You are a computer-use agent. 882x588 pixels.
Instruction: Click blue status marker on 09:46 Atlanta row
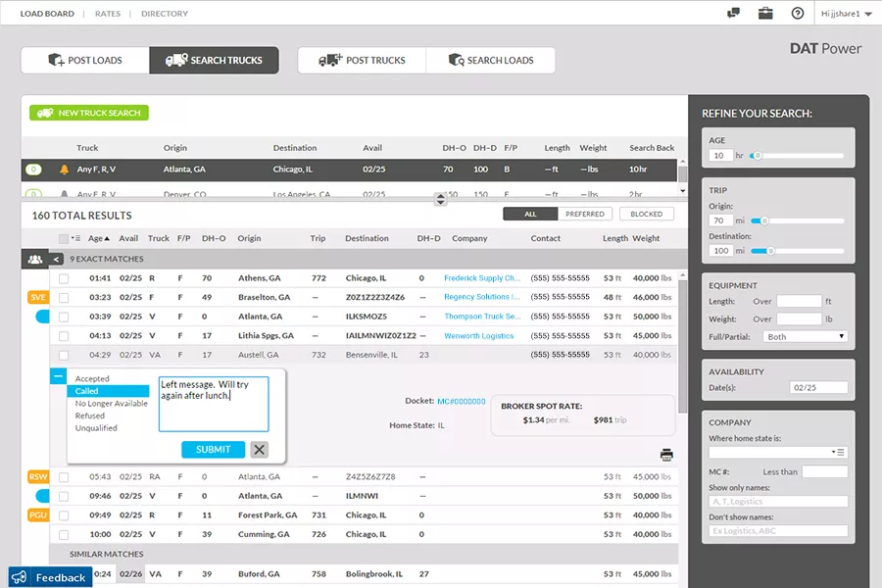tap(43, 496)
